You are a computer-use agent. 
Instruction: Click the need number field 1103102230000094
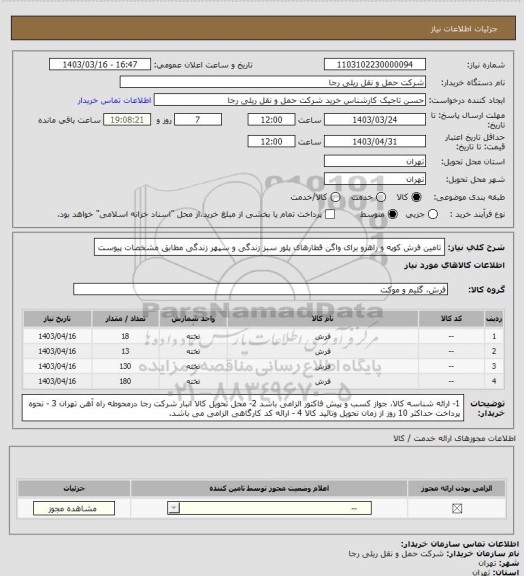click(375, 65)
